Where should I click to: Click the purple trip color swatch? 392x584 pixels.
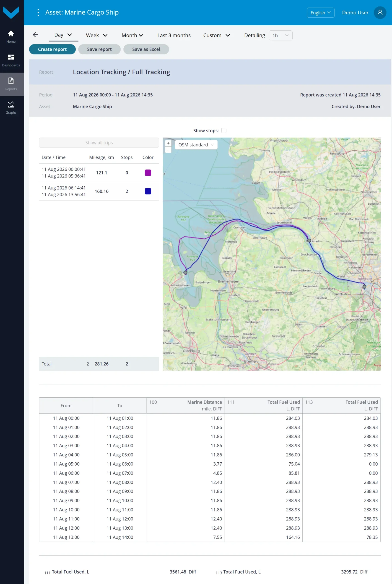click(148, 172)
